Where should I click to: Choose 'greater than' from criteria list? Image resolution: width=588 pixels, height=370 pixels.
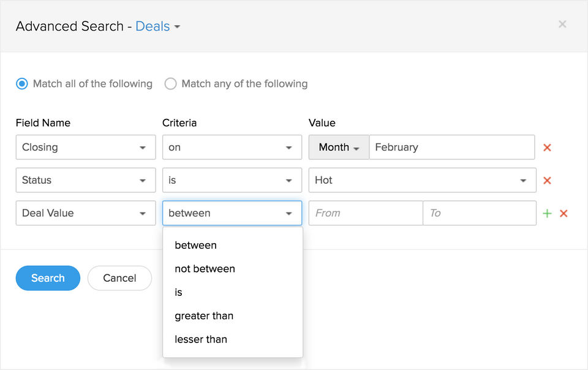click(x=204, y=316)
